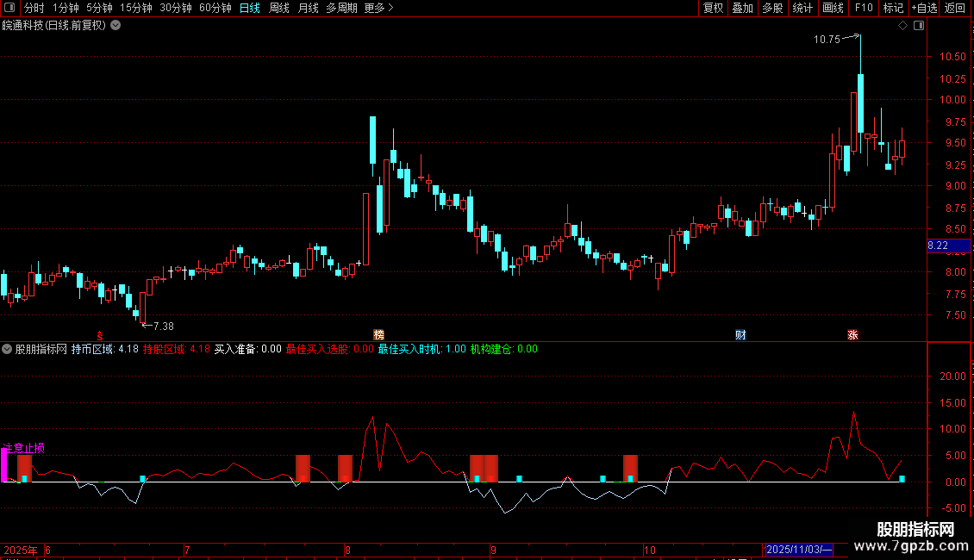This screenshot has width=974, height=560.
Task: Click the 最佳买入时机 indicator label
Action: [x=421, y=350]
